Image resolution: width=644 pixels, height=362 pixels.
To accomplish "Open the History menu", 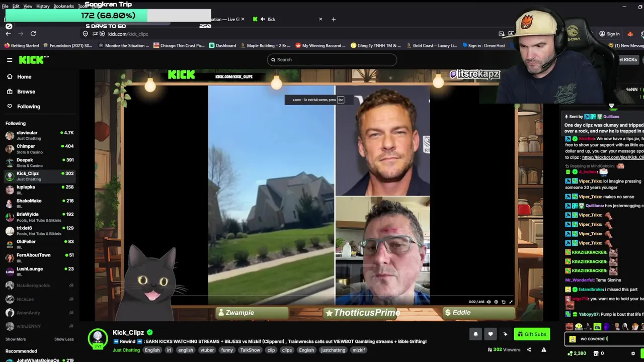I will coord(43,6).
